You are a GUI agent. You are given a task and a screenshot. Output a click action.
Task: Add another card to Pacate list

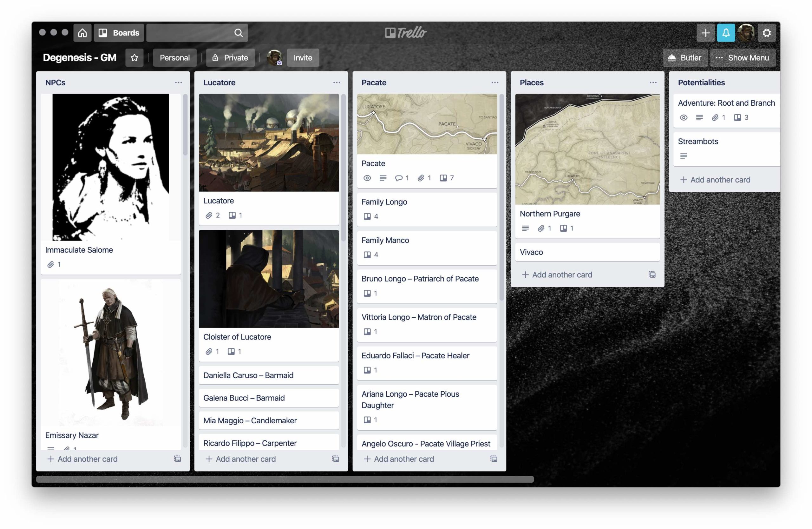pyautogui.click(x=399, y=459)
